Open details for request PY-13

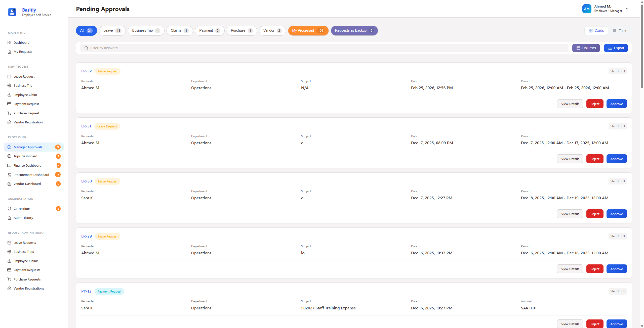pos(570,324)
